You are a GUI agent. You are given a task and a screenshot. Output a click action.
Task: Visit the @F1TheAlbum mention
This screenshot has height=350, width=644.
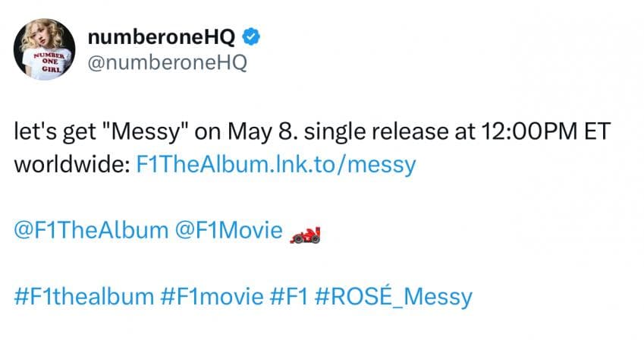coord(90,230)
